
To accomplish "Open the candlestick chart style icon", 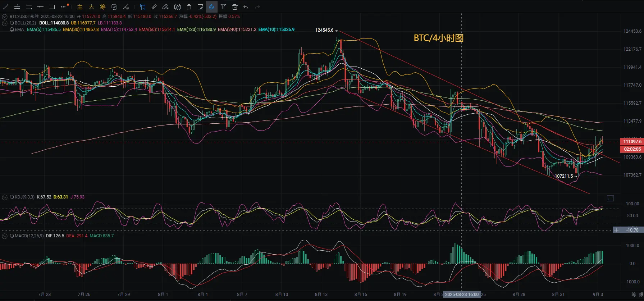I will click(177, 7).
